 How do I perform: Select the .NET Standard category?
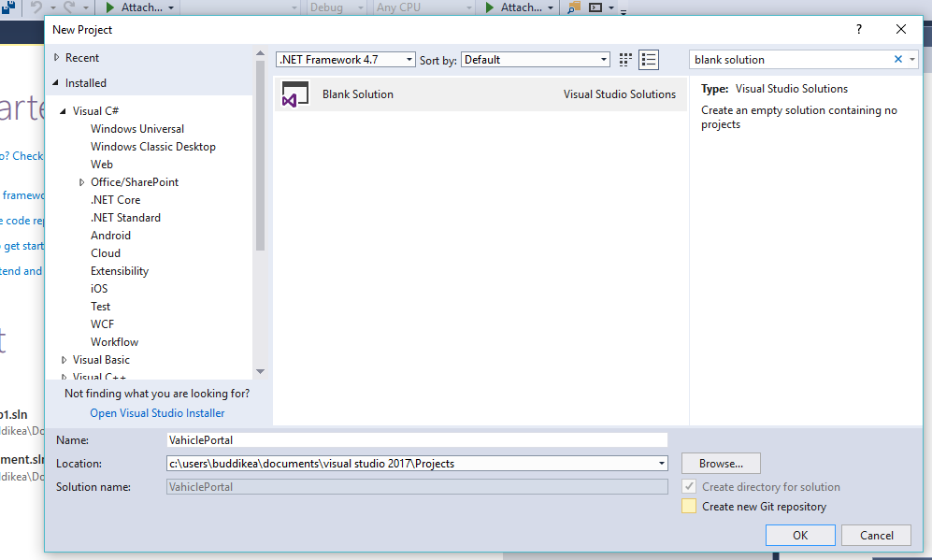click(x=125, y=218)
